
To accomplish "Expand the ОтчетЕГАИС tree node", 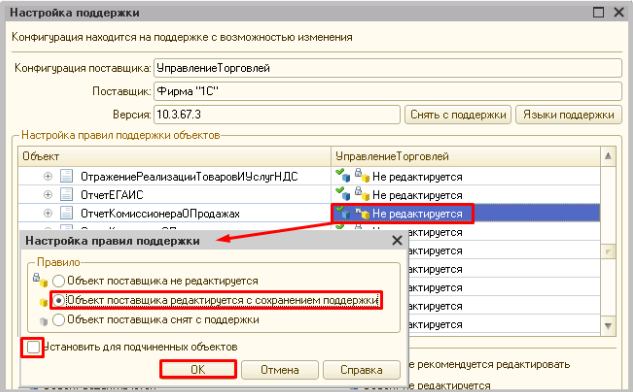I will point(48,195).
